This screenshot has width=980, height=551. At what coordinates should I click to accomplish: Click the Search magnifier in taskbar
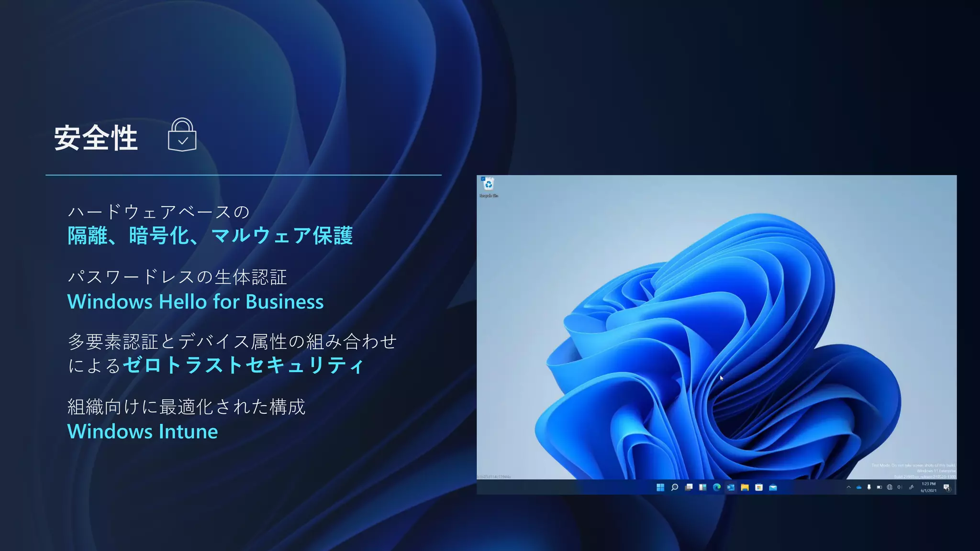pyautogui.click(x=675, y=487)
